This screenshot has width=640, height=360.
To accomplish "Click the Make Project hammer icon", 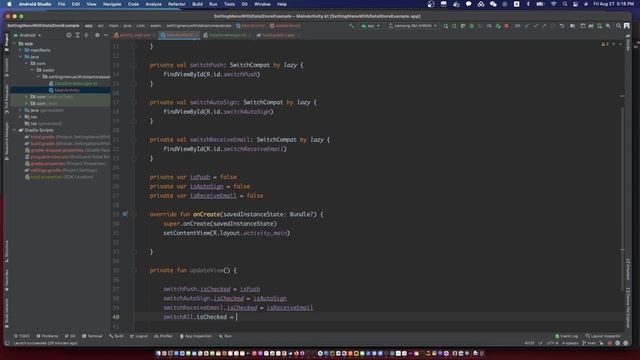I will tap(351, 26).
